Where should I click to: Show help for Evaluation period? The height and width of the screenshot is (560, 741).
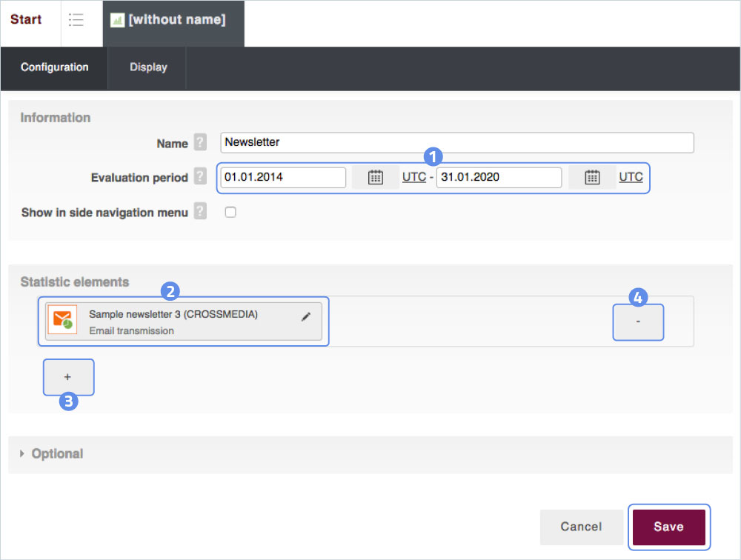(200, 178)
